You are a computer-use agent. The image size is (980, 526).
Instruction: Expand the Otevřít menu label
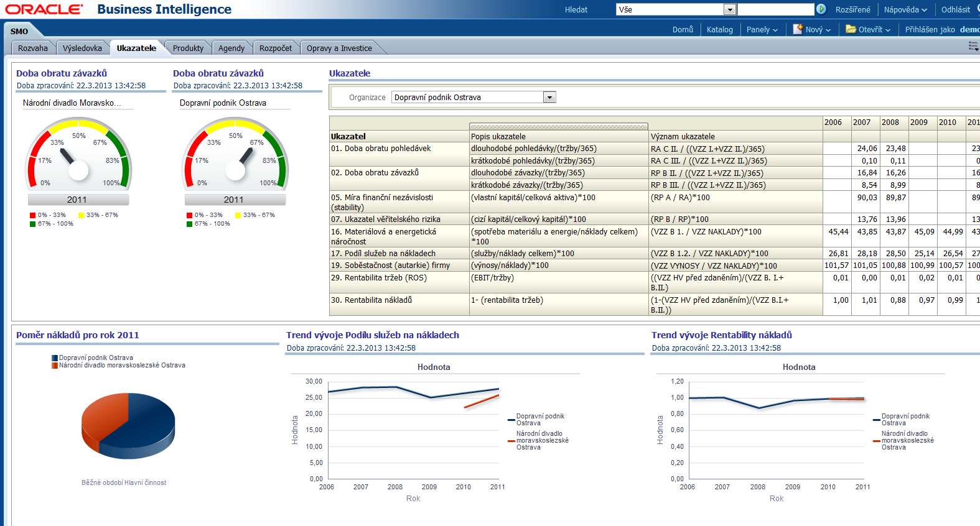coord(874,29)
